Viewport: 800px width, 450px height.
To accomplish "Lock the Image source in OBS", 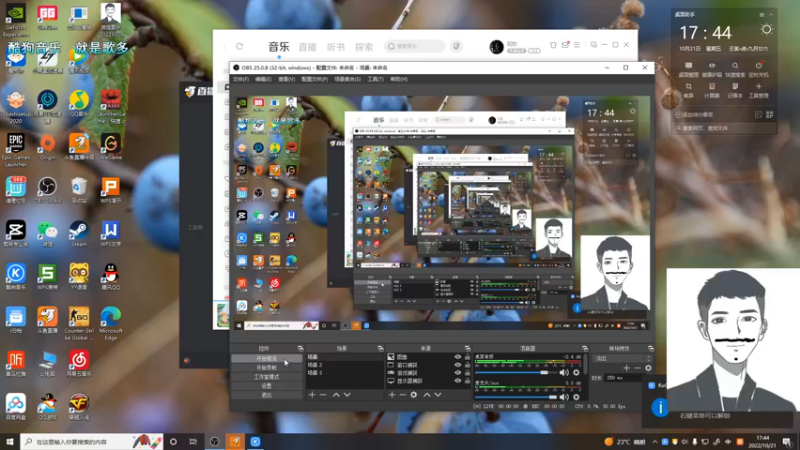I will (467, 357).
